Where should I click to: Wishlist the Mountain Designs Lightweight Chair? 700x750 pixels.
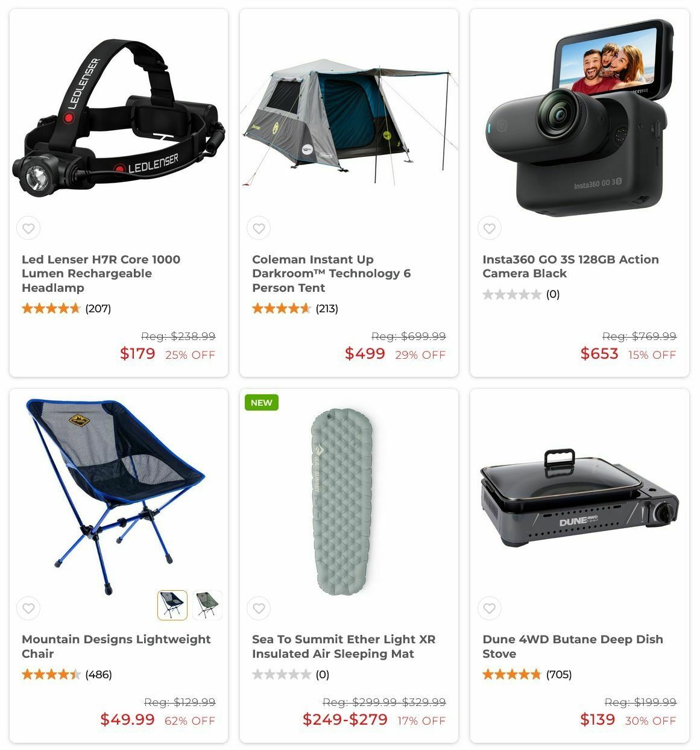pyautogui.click(x=28, y=608)
